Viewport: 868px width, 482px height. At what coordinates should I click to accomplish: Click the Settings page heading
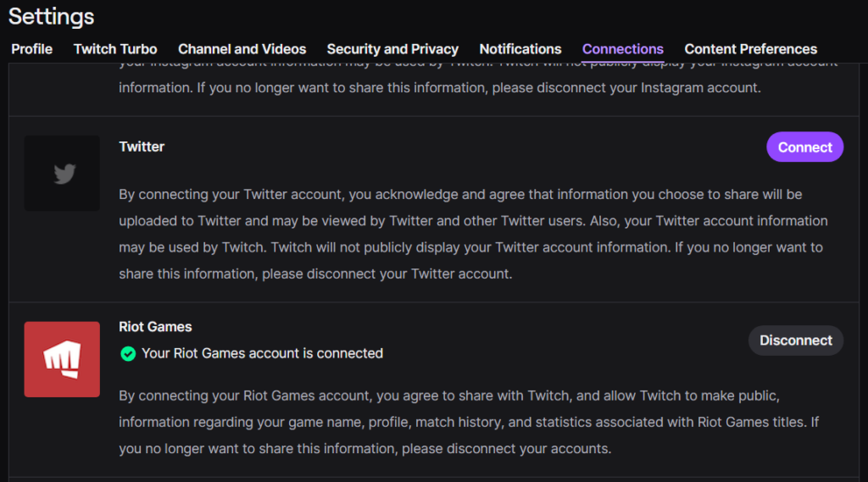click(52, 16)
